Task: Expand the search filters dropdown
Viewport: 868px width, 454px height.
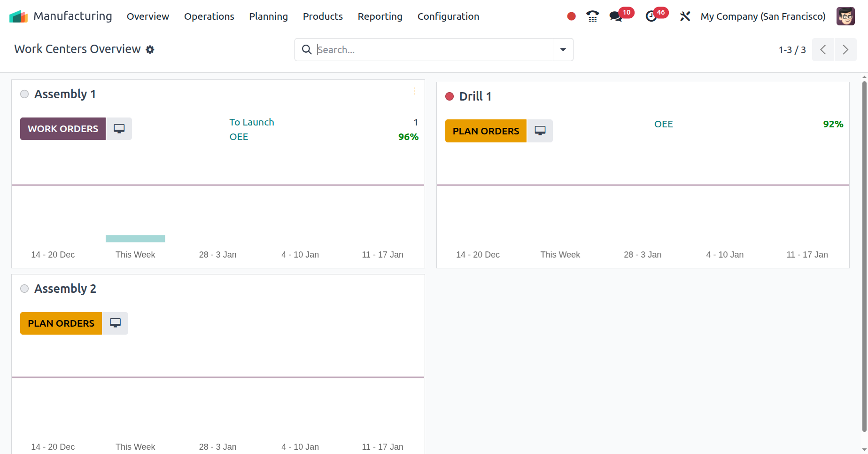Action: [x=562, y=49]
